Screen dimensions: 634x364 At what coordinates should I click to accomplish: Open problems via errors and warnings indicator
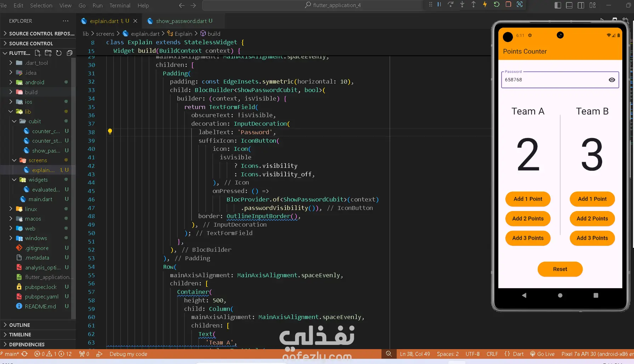coord(53,354)
